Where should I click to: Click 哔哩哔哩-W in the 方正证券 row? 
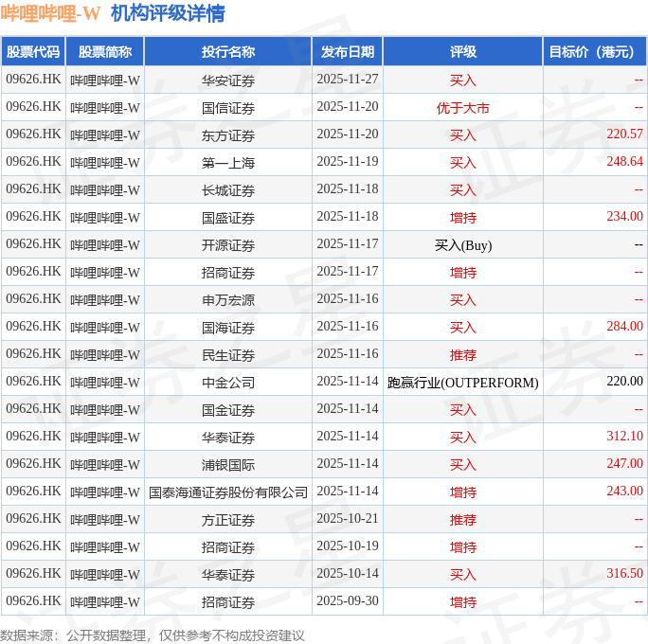105,520
